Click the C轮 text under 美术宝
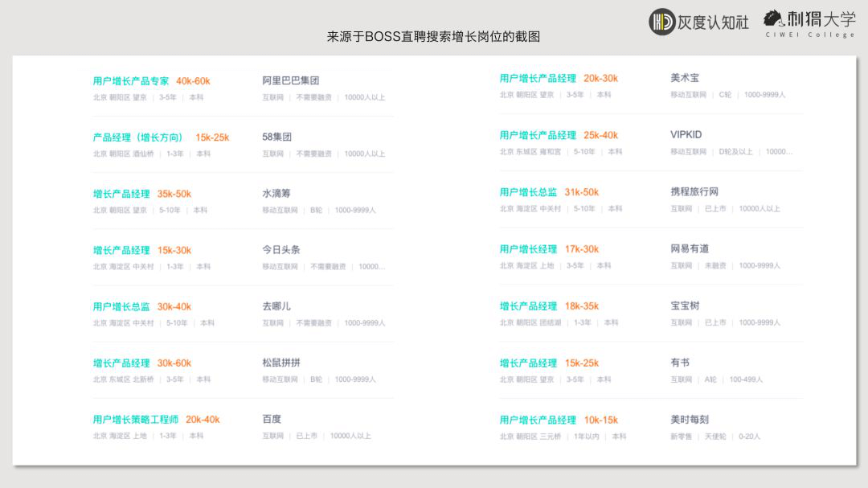Screen dimensions: 868x488 [725, 96]
